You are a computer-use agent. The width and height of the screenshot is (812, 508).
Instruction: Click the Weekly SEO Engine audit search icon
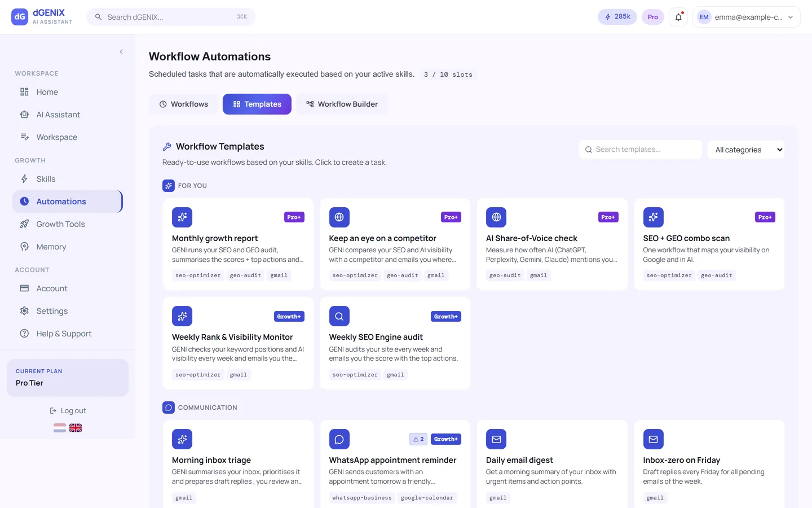click(339, 316)
